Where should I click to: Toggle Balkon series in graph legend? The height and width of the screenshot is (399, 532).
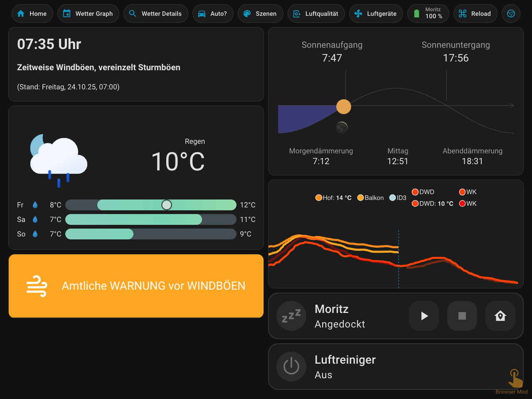pos(370,198)
